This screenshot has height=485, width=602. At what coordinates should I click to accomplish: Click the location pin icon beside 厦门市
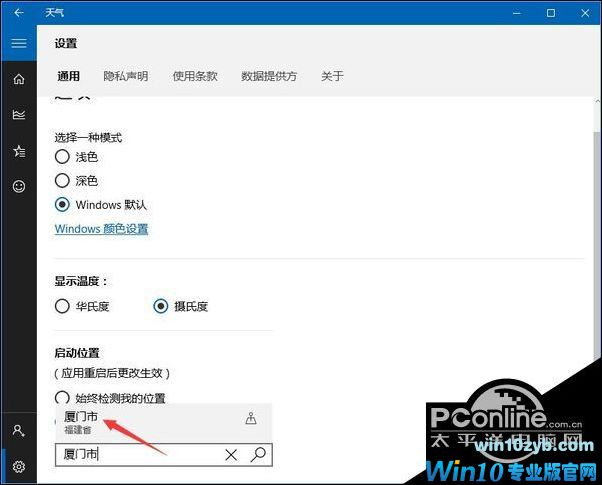point(251,419)
